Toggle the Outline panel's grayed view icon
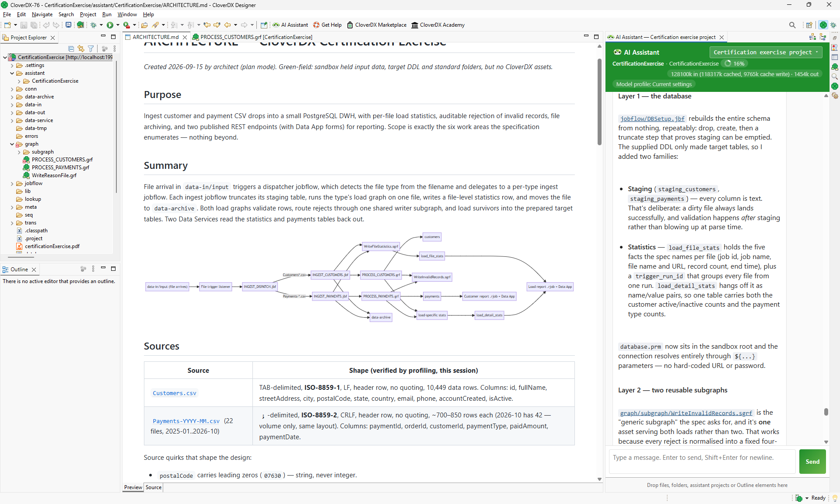This screenshot has height=504, width=840. pyautogui.click(x=83, y=269)
